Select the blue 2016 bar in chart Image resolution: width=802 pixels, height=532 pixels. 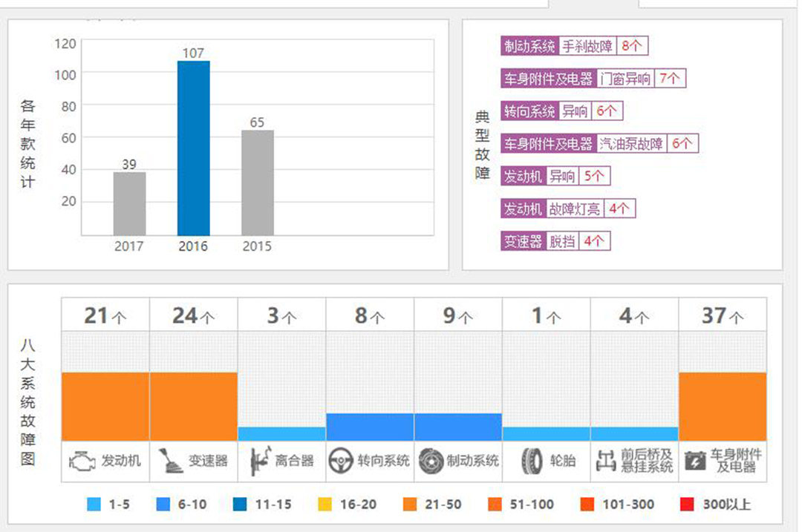tap(193, 148)
